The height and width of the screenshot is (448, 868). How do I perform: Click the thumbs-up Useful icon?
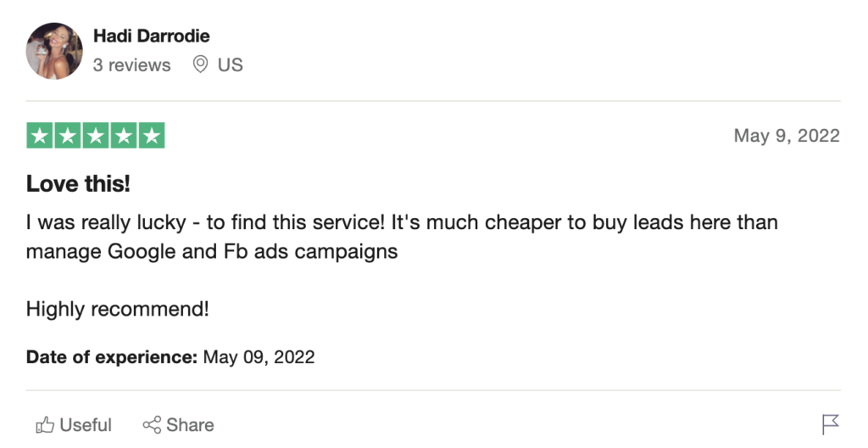(x=44, y=424)
